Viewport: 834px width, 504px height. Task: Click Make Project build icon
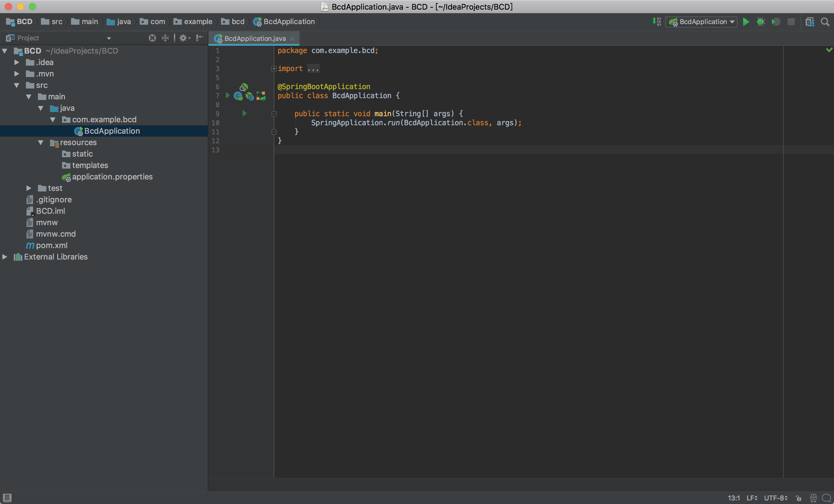click(656, 22)
